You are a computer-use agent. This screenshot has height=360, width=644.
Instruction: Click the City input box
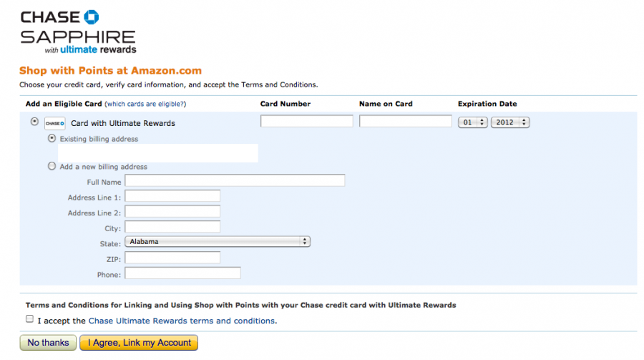click(172, 227)
